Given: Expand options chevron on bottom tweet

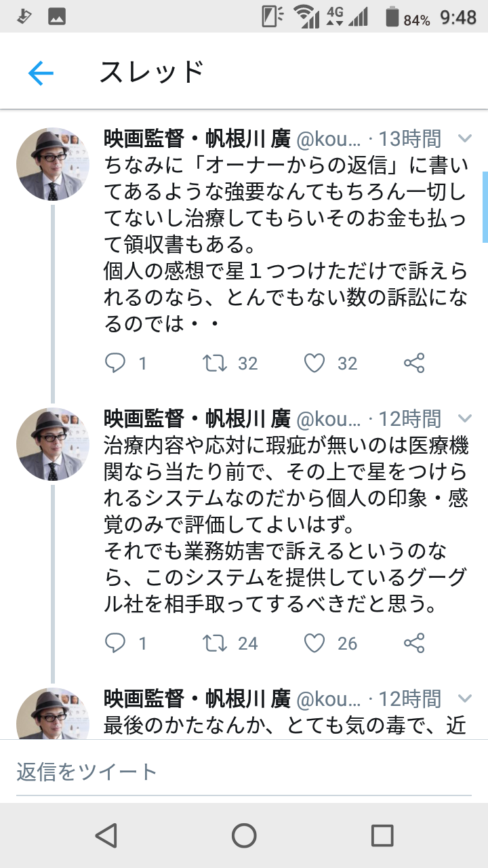Looking at the screenshot, I should coord(464,698).
